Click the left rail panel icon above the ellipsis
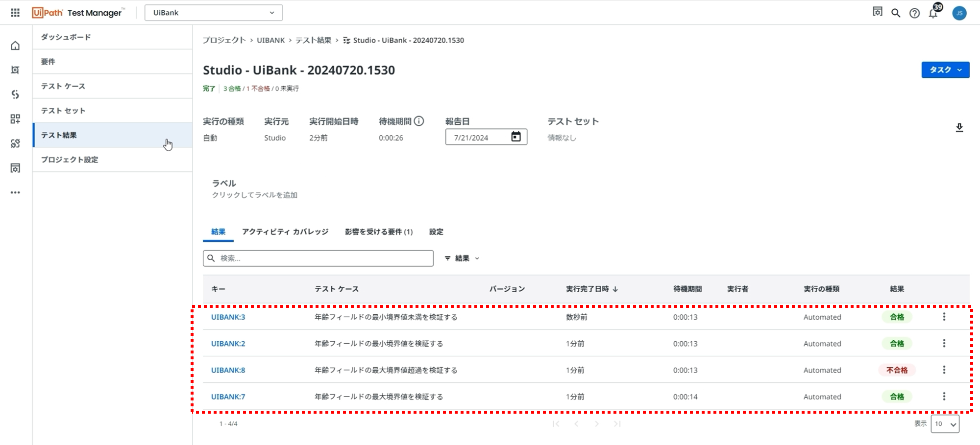Screen dimensions: 980x445 click(15, 168)
